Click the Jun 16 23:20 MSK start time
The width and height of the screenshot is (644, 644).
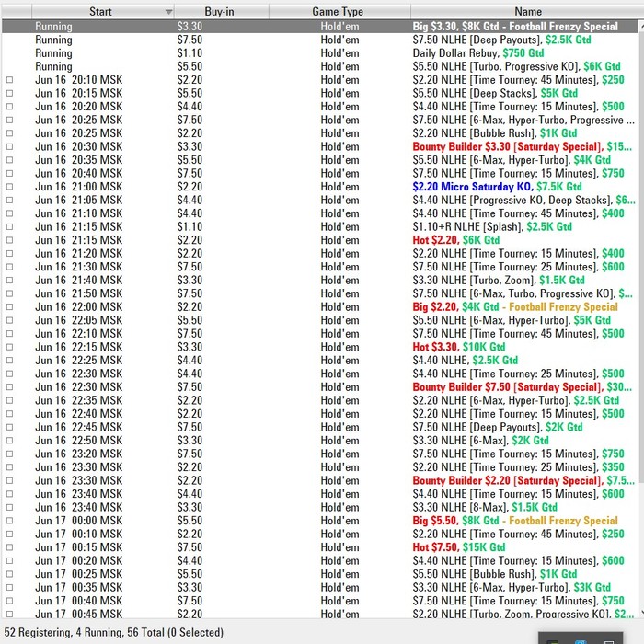click(79, 454)
